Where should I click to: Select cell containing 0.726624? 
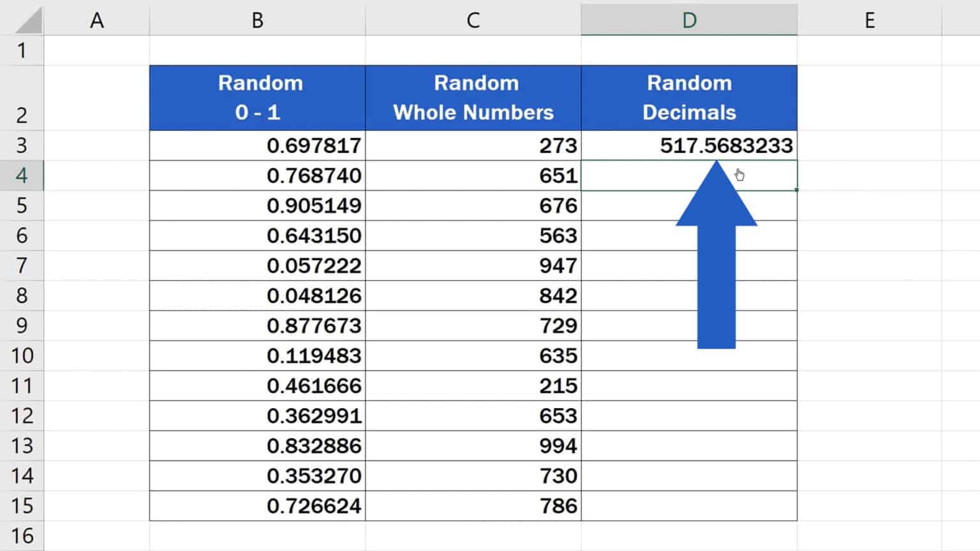tap(257, 505)
